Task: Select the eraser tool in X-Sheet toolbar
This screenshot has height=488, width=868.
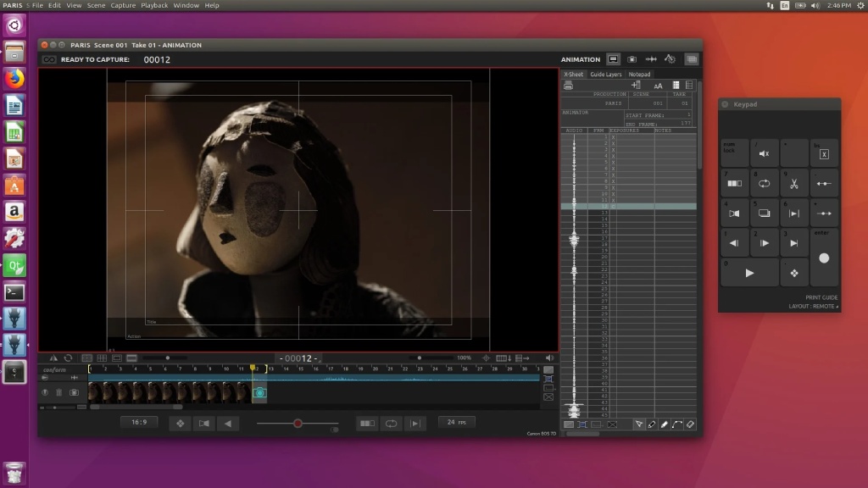Action: (x=690, y=424)
